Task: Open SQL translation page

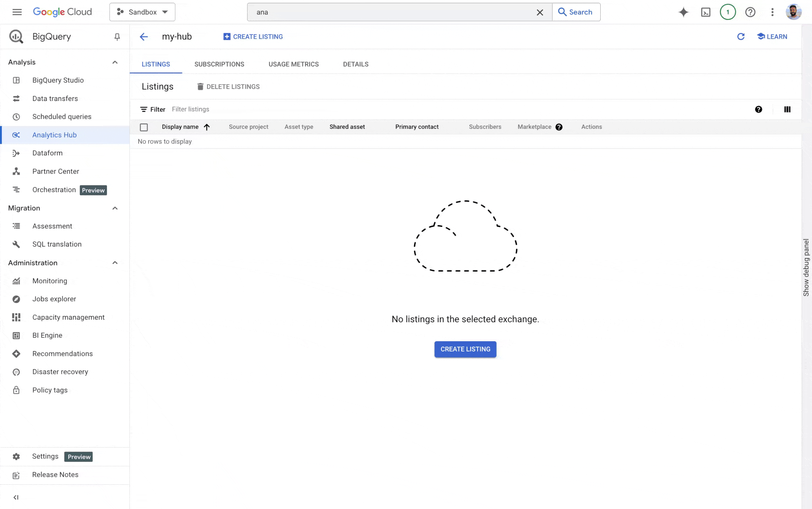Action: pos(65,244)
